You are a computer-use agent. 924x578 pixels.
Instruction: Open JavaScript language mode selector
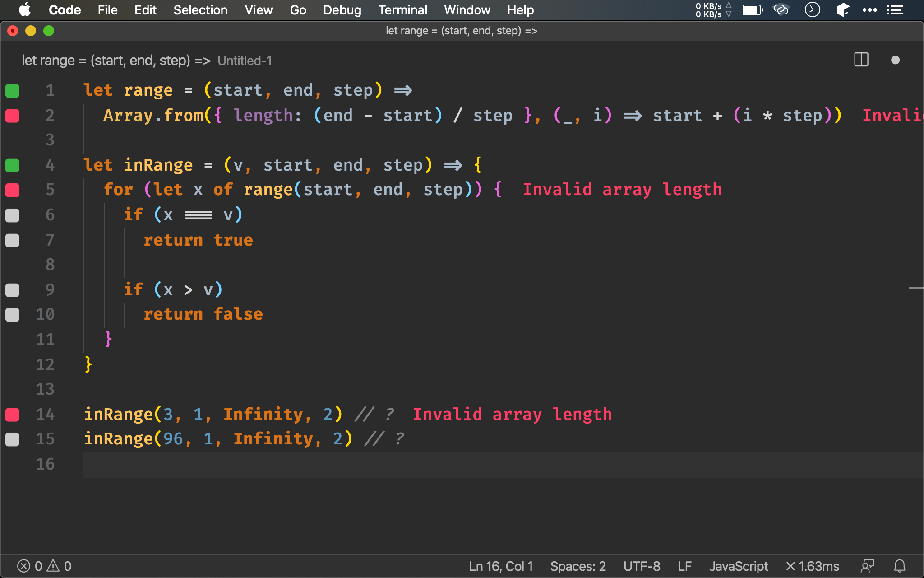pos(738,566)
